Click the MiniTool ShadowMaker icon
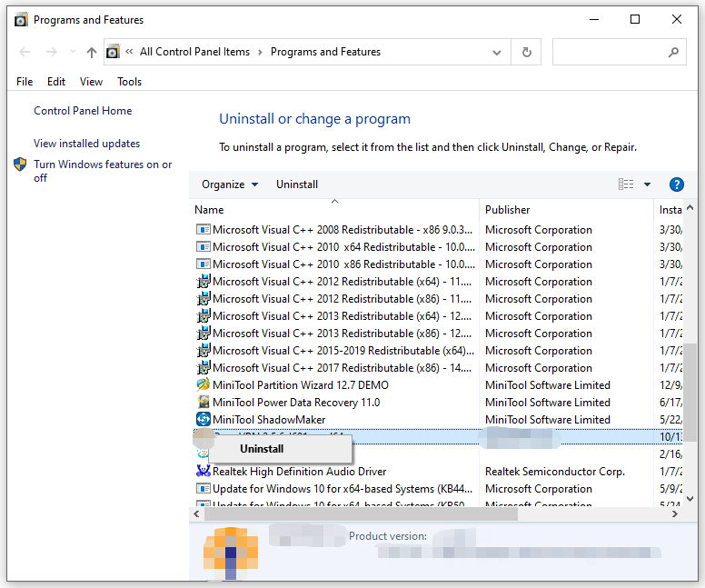The height and width of the screenshot is (588, 705). click(x=204, y=419)
